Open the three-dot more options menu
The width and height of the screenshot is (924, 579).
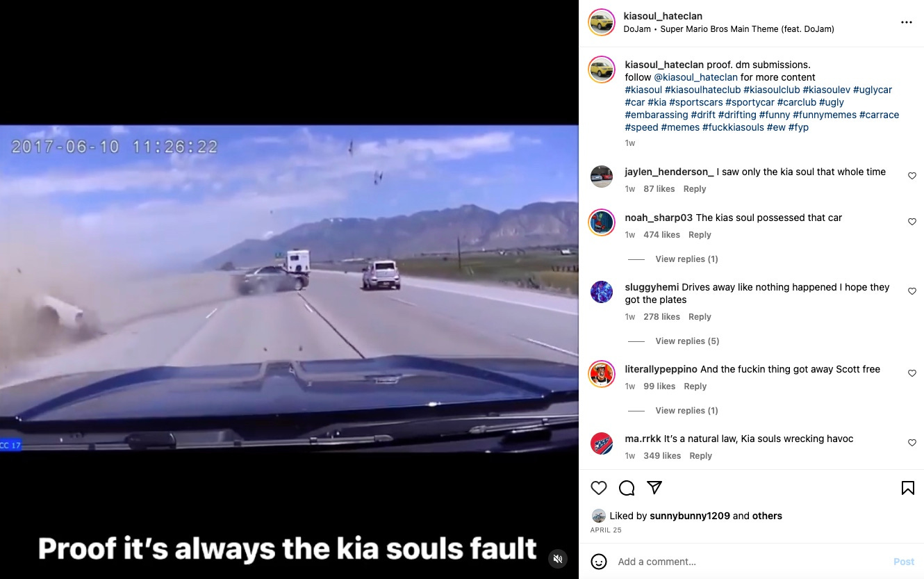[906, 22]
